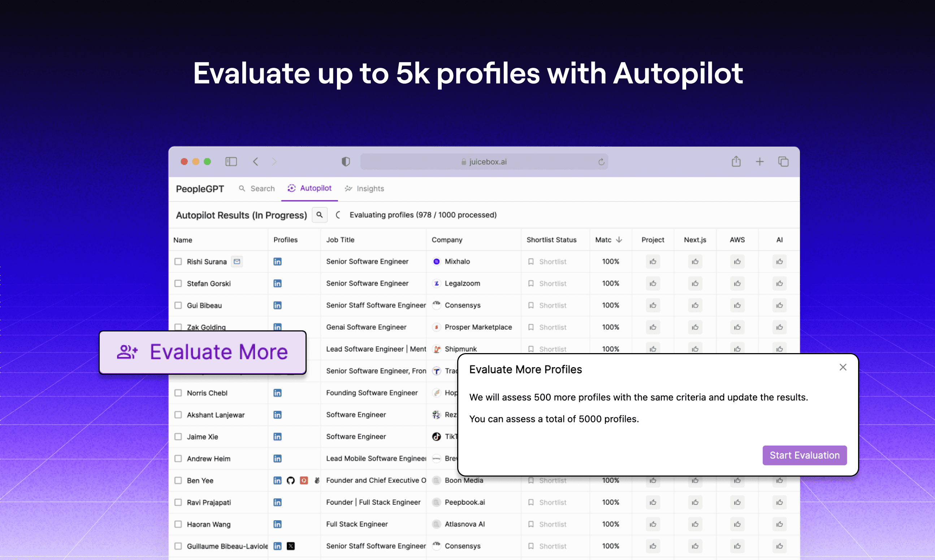Thumbs up Next.js for Stefan Gorski
The width and height of the screenshot is (935, 560).
click(x=695, y=283)
